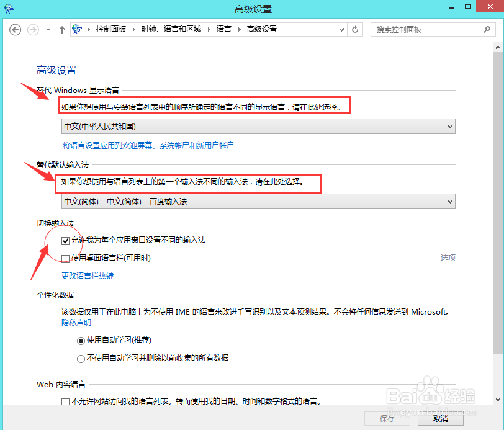Click inside the 搜索控制面板 search field

click(422, 29)
